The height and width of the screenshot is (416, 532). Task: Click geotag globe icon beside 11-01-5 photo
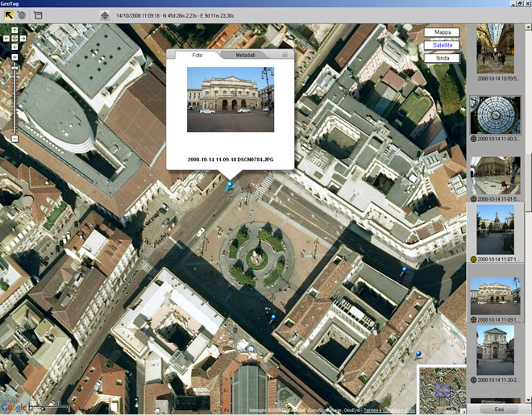point(474,199)
